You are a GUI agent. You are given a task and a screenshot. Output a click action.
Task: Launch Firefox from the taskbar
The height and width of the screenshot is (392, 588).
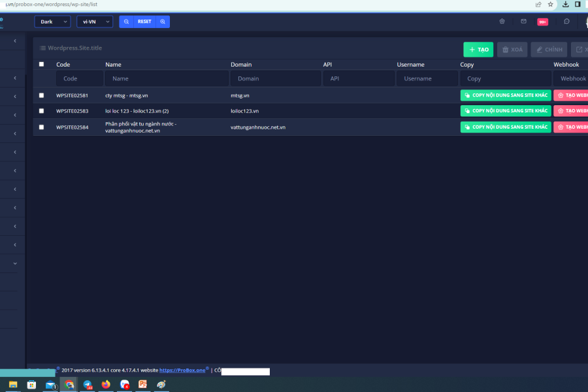point(106,385)
